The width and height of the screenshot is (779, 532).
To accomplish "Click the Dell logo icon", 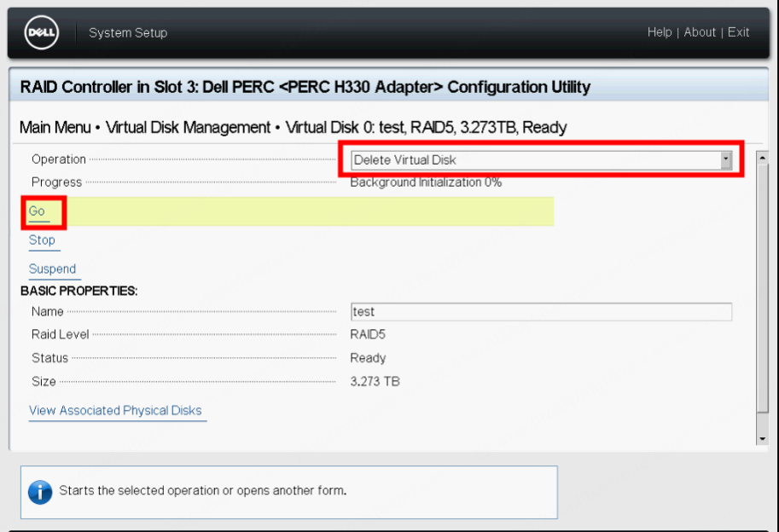I will (42, 32).
